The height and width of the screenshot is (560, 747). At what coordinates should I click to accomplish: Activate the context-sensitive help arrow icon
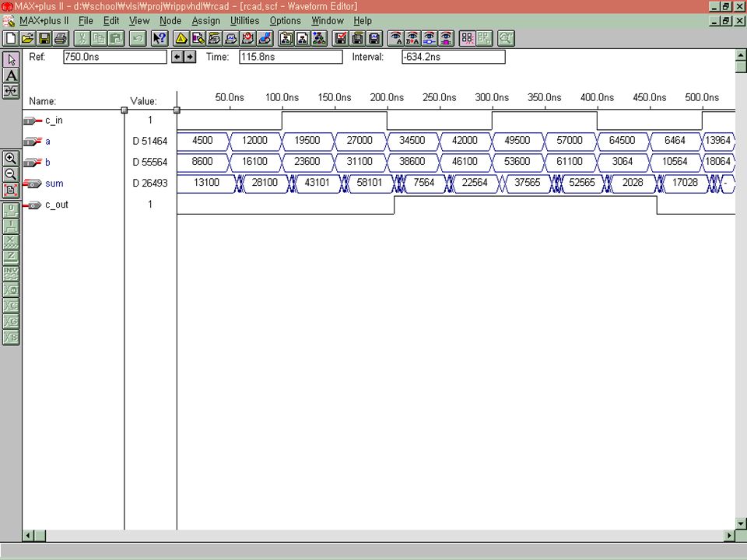click(159, 38)
